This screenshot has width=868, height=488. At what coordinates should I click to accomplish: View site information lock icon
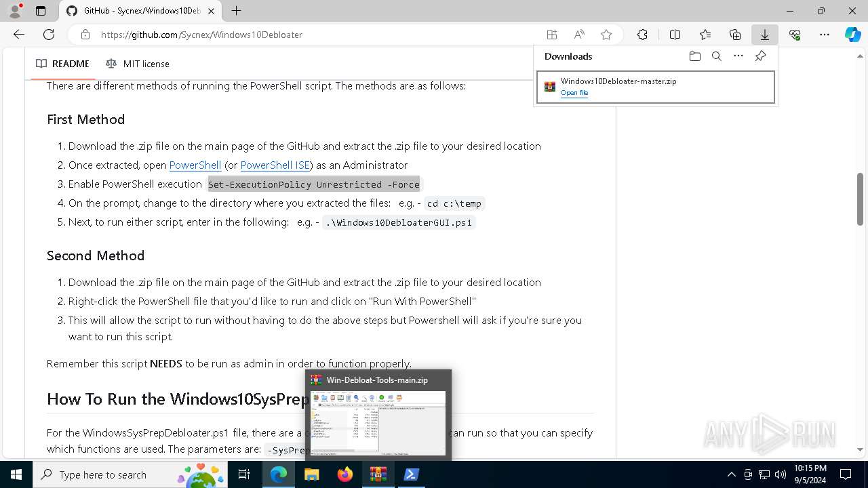(x=85, y=35)
